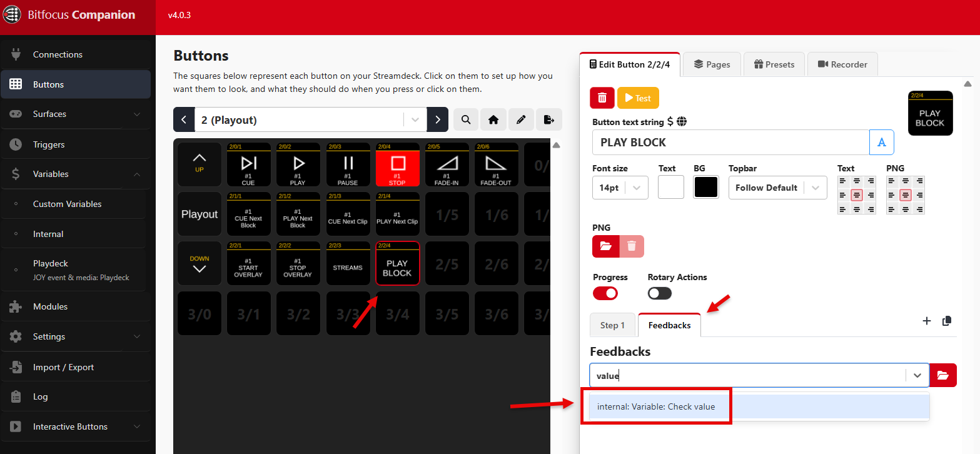
Task: Switch to the Presets tab
Action: (774, 64)
